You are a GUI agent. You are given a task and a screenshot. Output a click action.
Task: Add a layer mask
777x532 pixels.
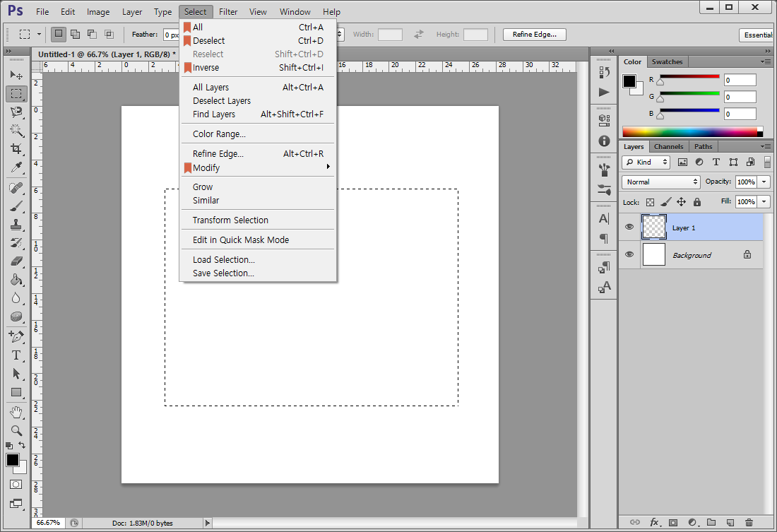tap(673, 522)
